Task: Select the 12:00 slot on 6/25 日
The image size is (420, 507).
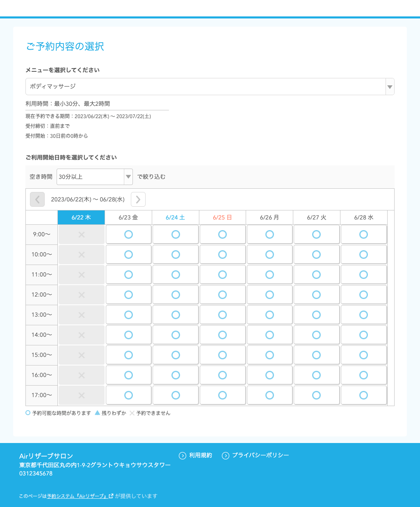Action: (222, 295)
